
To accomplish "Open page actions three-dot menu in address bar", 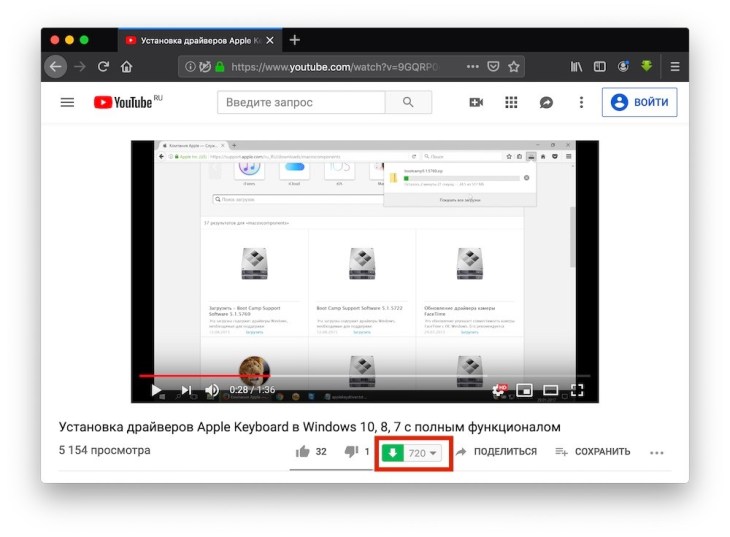I will [473, 67].
